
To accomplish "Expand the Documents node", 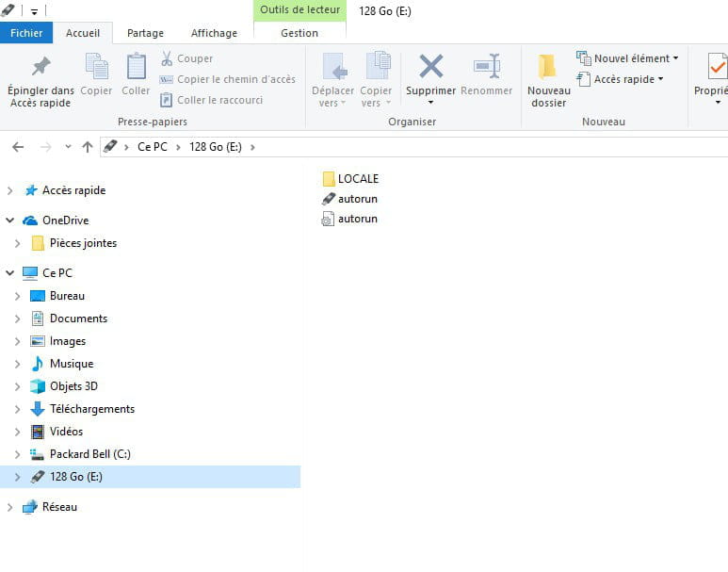I will point(17,319).
